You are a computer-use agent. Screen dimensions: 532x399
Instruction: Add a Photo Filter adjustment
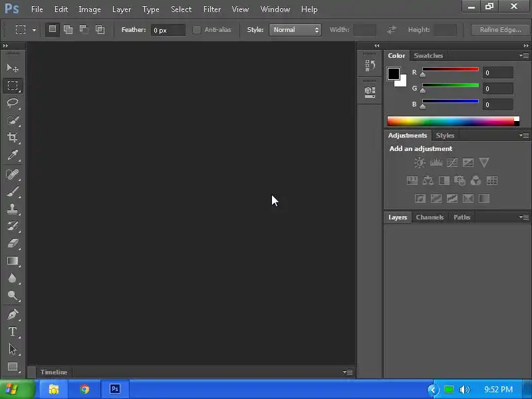[460, 180]
